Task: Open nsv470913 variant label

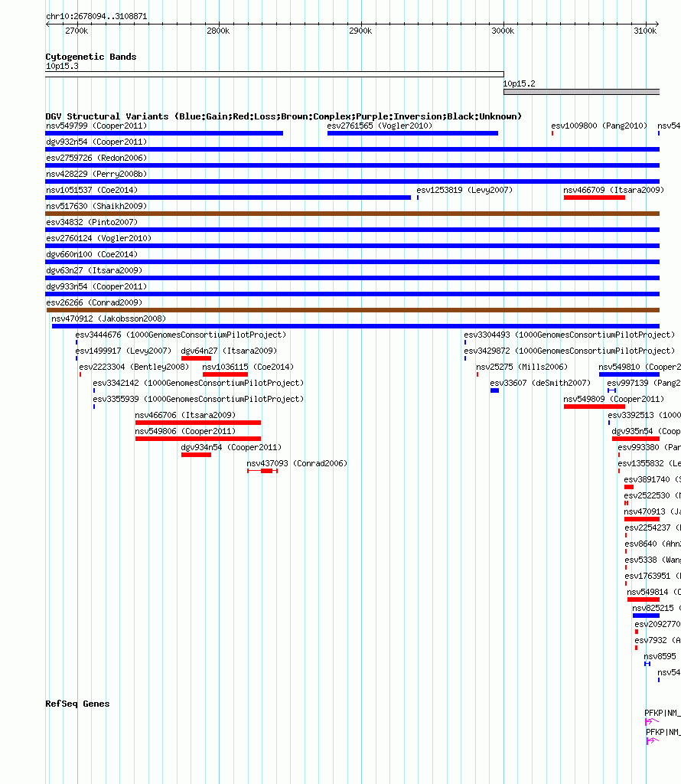Action: click(x=652, y=511)
